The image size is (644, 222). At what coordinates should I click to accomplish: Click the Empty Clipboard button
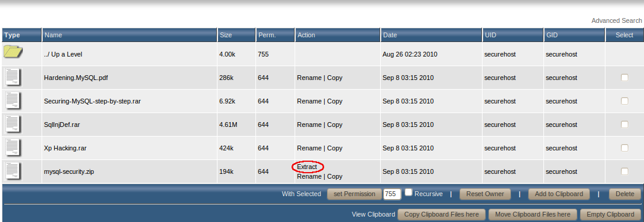pos(610,214)
